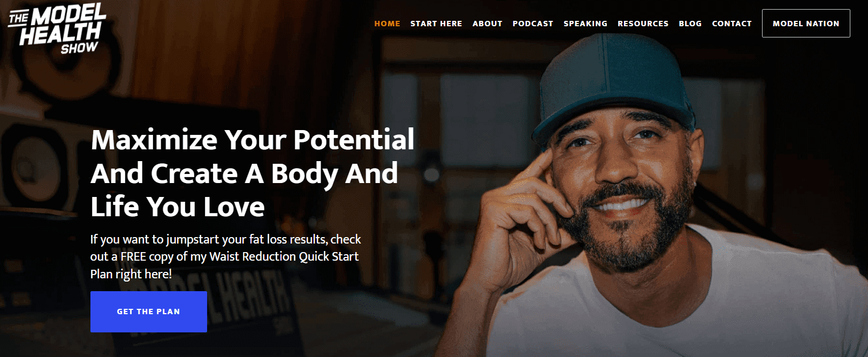This screenshot has width=868, height=357.
Task: Open the Contact page link
Action: pos(732,24)
